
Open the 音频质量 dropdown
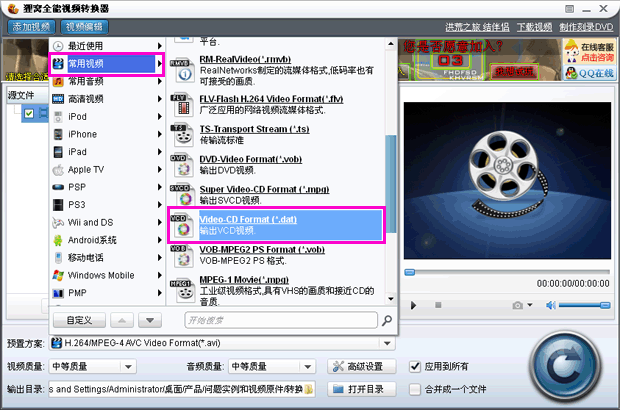pyautogui.click(x=308, y=367)
